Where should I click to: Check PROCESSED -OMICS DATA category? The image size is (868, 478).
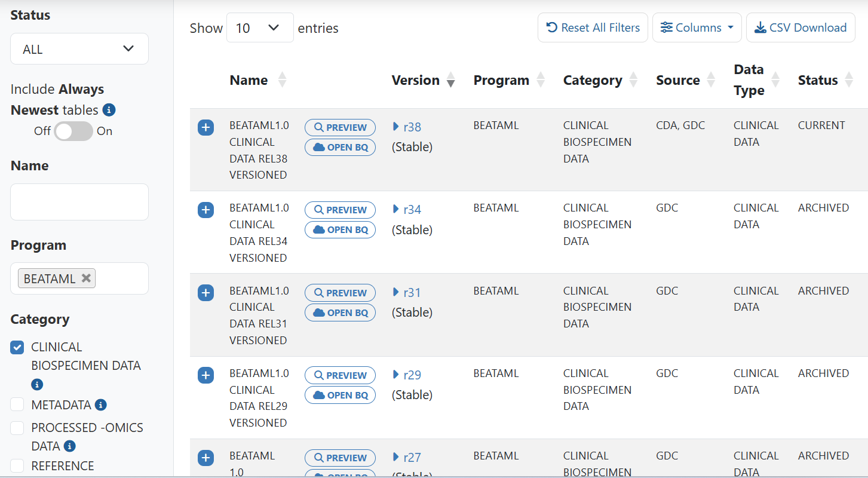click(x=17, y=428)
